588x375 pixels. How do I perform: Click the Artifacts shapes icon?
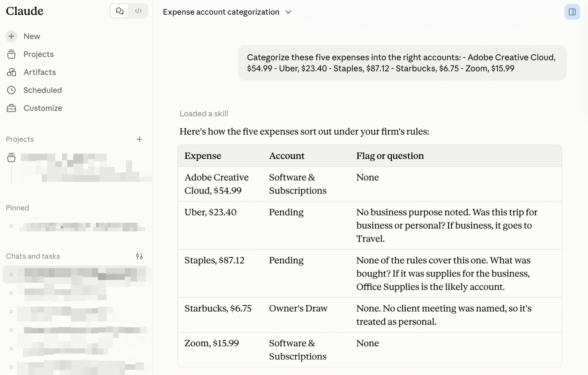click(11, 72)
